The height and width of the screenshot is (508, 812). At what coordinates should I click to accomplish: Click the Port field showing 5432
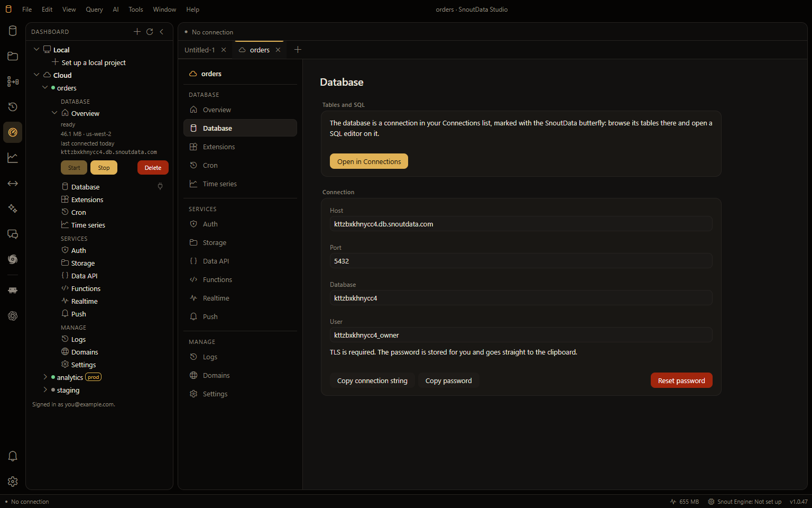(521, 261)
